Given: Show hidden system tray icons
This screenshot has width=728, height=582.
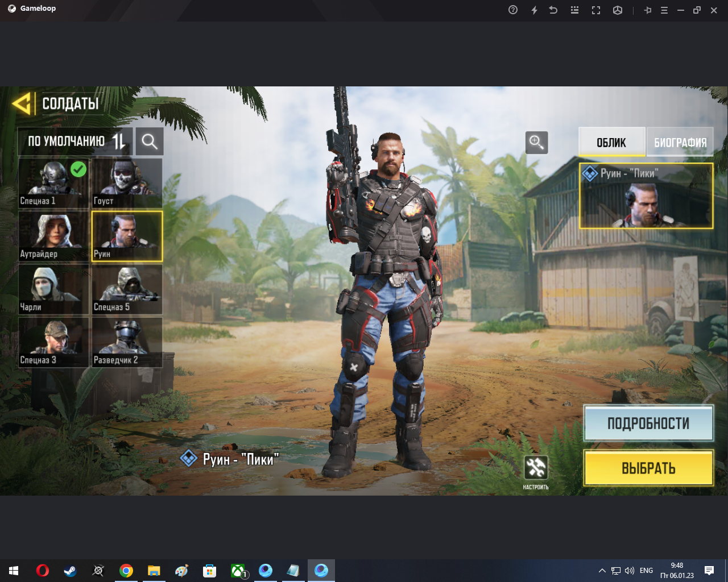Looking at the screenshot, I should 602,571.
